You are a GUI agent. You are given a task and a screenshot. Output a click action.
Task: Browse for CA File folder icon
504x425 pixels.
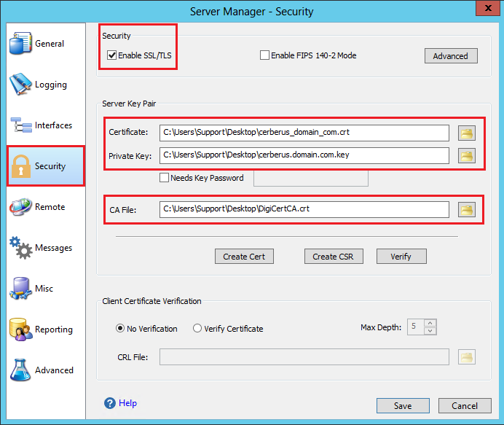click(x=466, y=210)
